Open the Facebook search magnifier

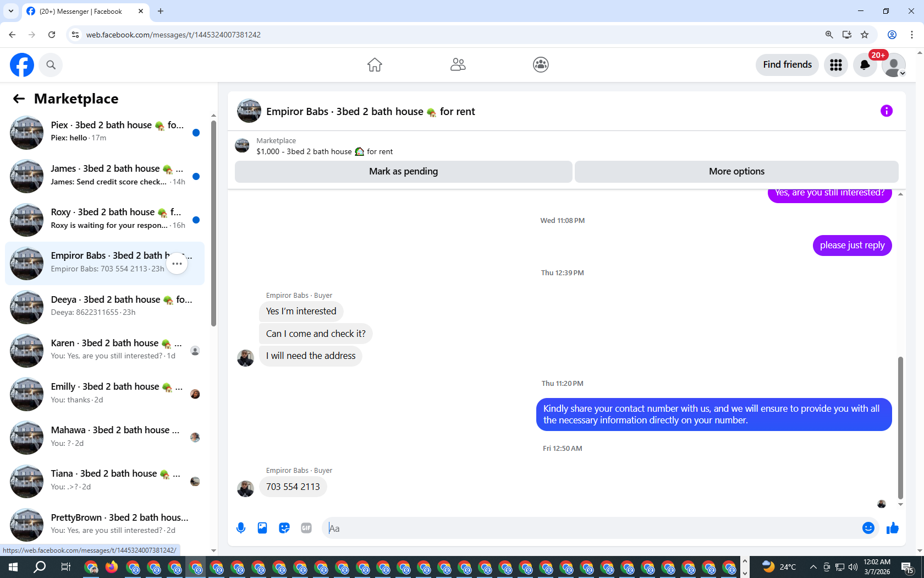pos(51,65)
